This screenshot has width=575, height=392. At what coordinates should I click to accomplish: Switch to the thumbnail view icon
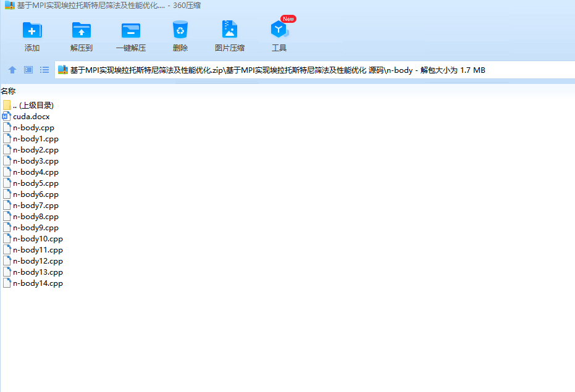coord(28,70)
